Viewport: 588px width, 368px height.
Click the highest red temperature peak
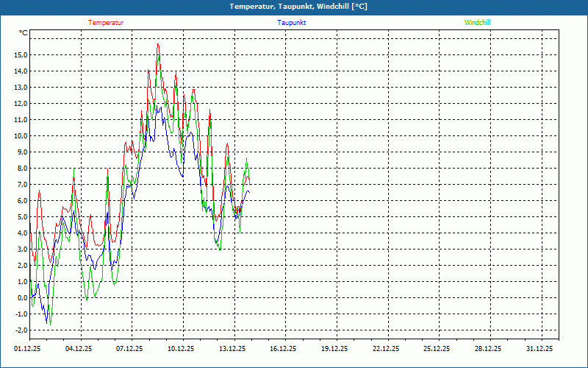coord(158,45)
